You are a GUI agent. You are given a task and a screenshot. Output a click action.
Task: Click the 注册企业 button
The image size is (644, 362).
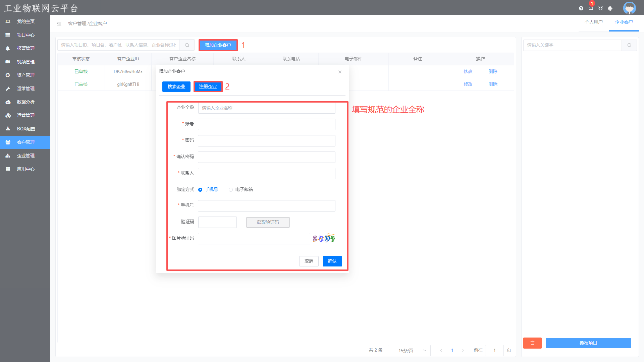click(x=208, y=86)
